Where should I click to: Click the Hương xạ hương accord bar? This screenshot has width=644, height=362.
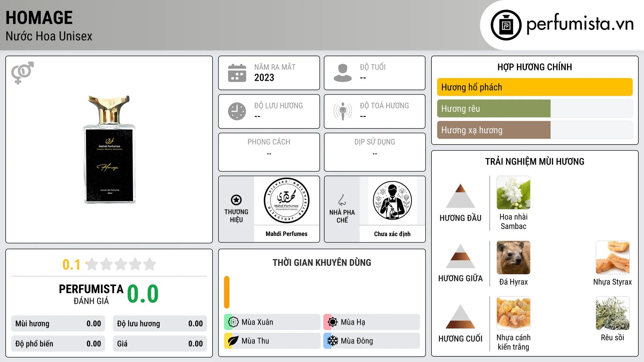535,130
